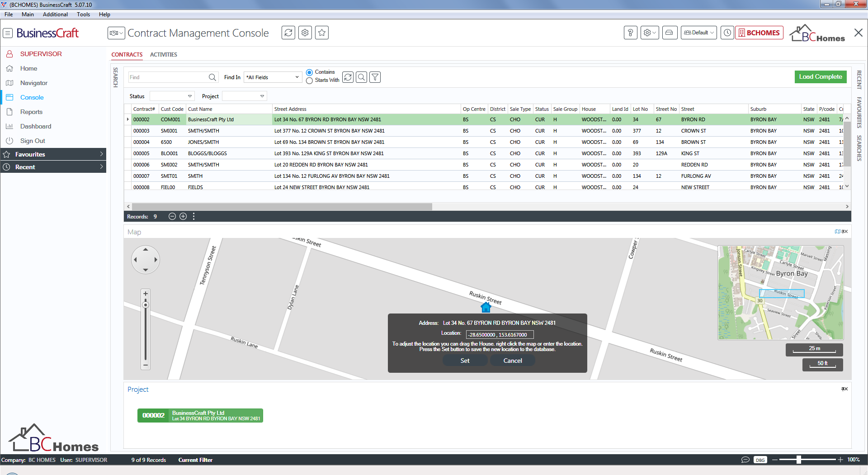
Task: Open the Main menu
Action: coord(28,14)
